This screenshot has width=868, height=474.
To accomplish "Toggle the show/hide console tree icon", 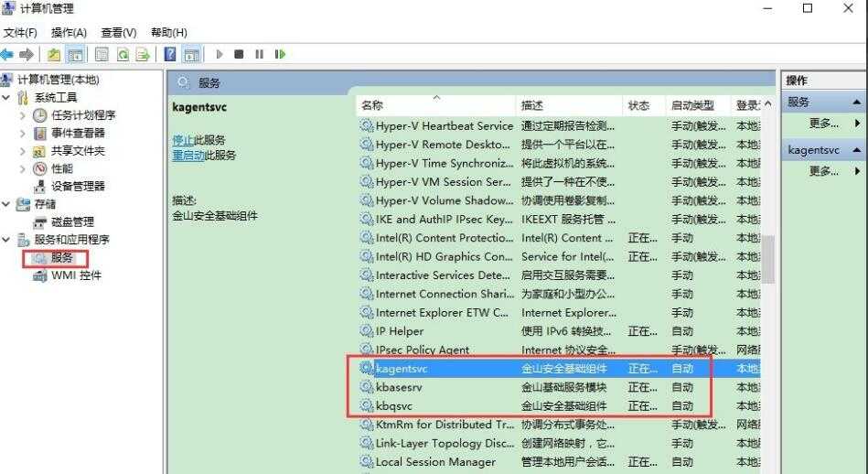I will (75, 54).
